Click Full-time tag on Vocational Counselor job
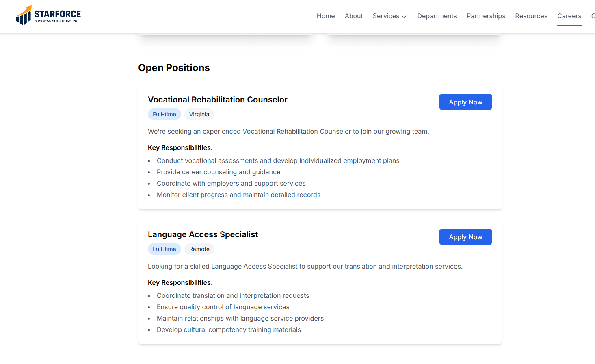The width and height of the screenshot is (595, 364). tap(164, 114)
